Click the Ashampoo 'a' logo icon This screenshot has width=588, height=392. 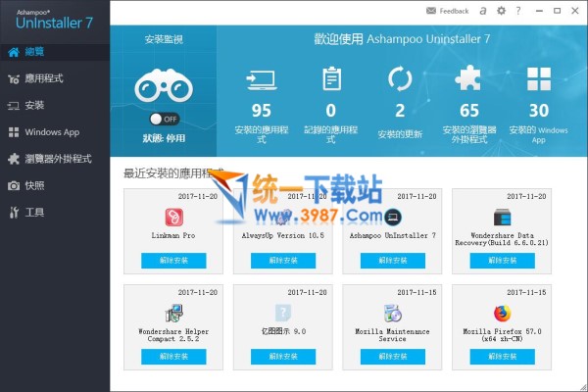click(x=483, y=11)
